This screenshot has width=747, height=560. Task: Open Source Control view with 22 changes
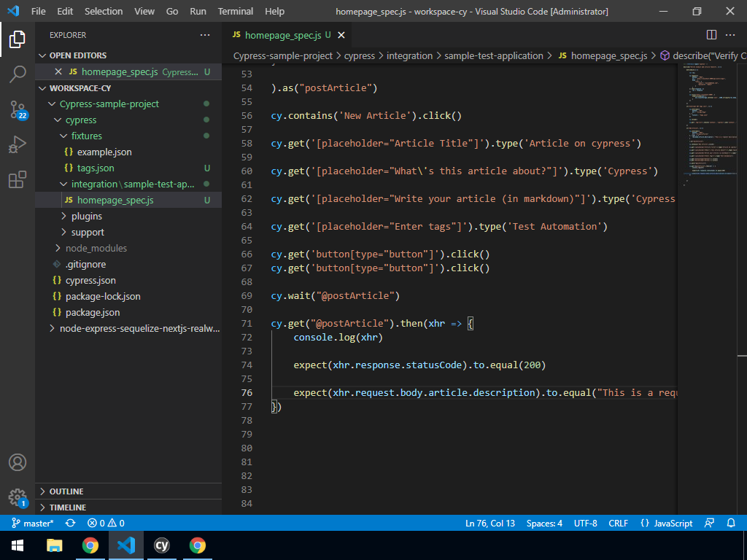(x=18, y=109)
